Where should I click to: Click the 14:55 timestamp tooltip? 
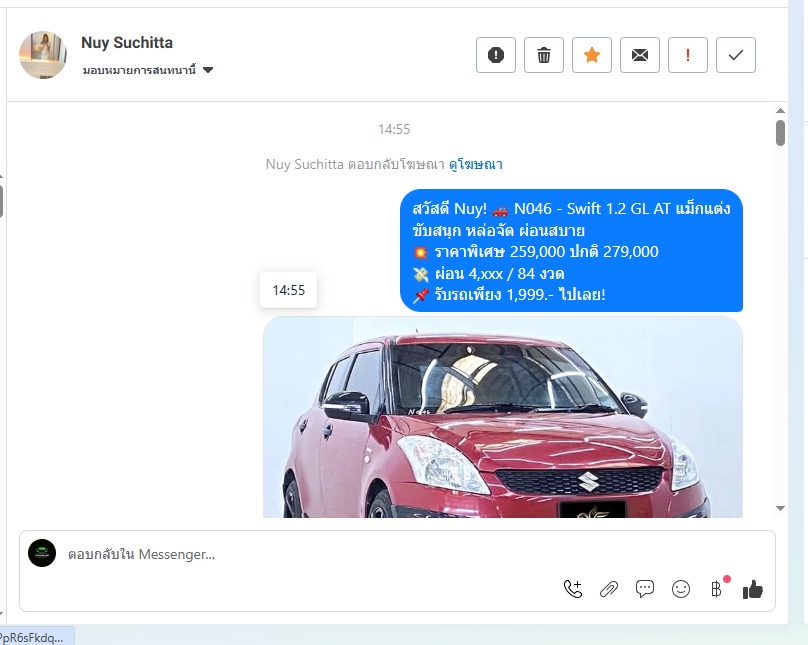289,290
